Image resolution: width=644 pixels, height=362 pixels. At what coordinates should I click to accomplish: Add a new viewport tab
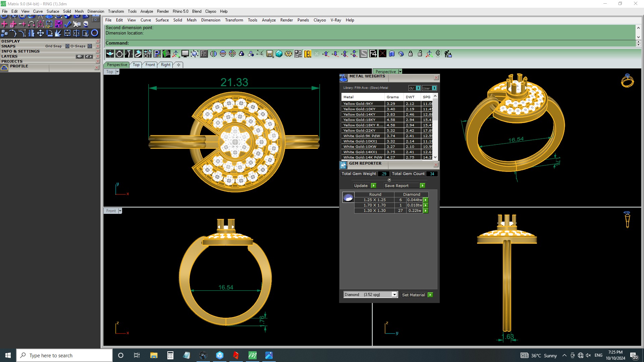tap(178, 65)
